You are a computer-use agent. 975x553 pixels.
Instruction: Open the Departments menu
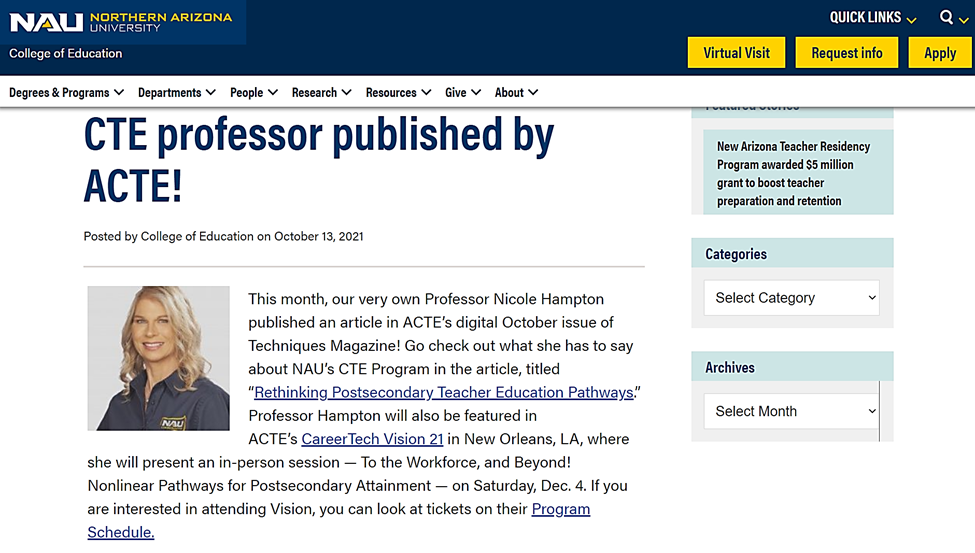click(177, 93)
